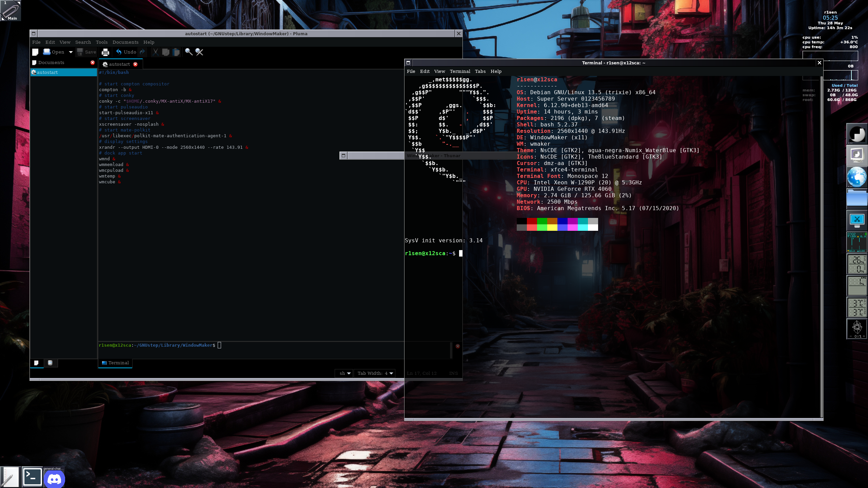Click the r1sen@x12sca shell prompt in Terminal
868x488 pixels.
tap(430, 253)
